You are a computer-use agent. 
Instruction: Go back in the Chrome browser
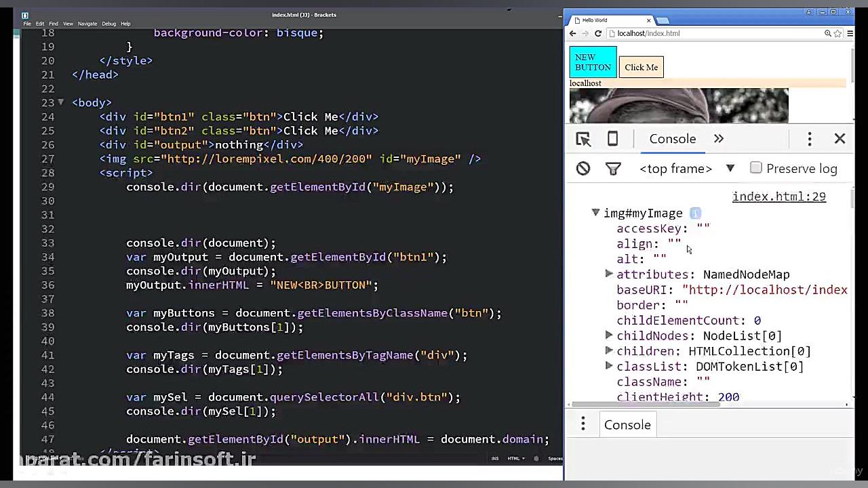pos(573,33)
